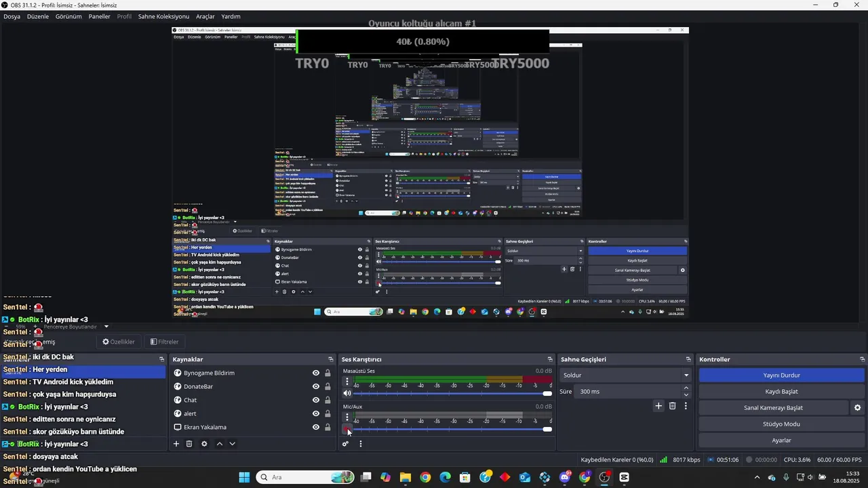
Task: Move selected source down in Kaynaklar
Action: click(232, 444)
